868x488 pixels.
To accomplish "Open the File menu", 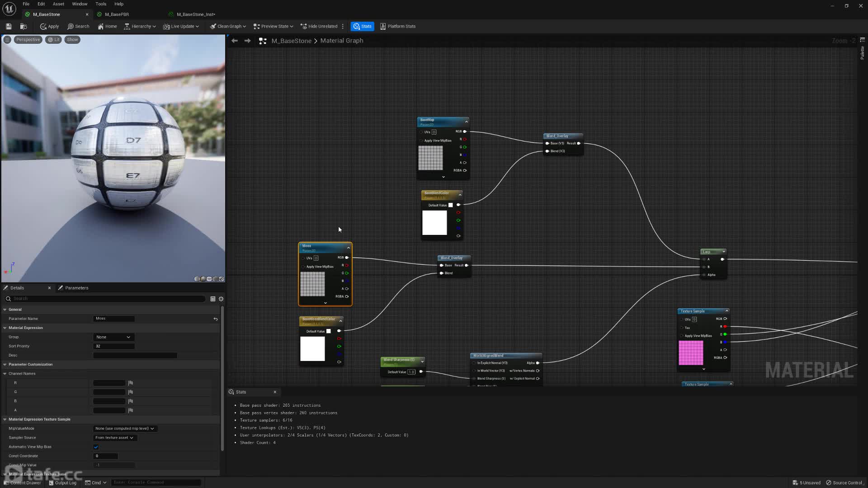I will click(x=26, y=4).
